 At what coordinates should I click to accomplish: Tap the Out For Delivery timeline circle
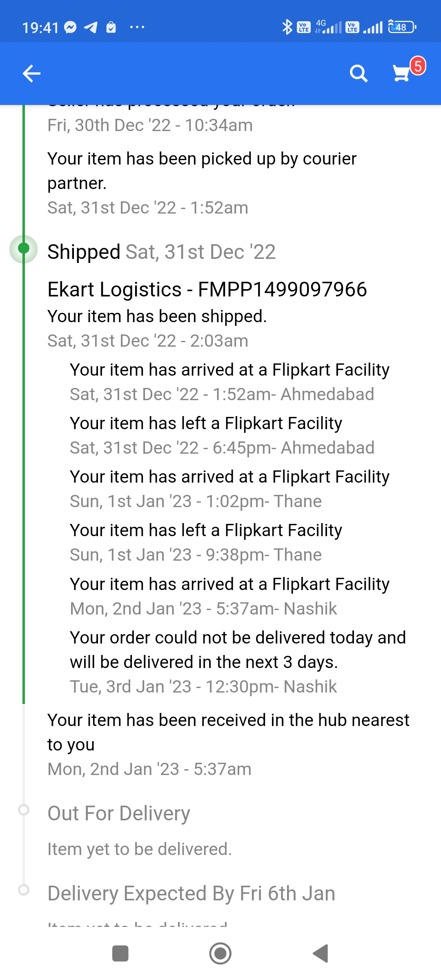click(24, 809)
